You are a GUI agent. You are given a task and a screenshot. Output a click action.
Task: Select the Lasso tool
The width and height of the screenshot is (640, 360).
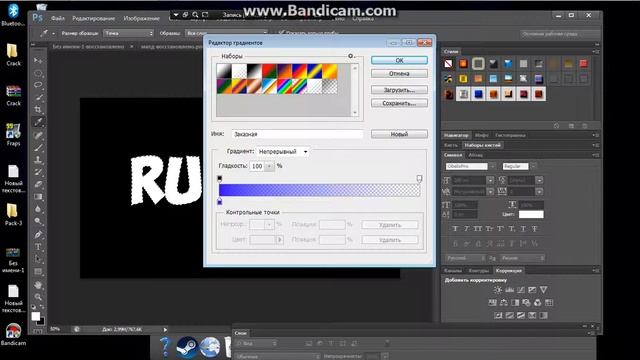pos(38,85)
